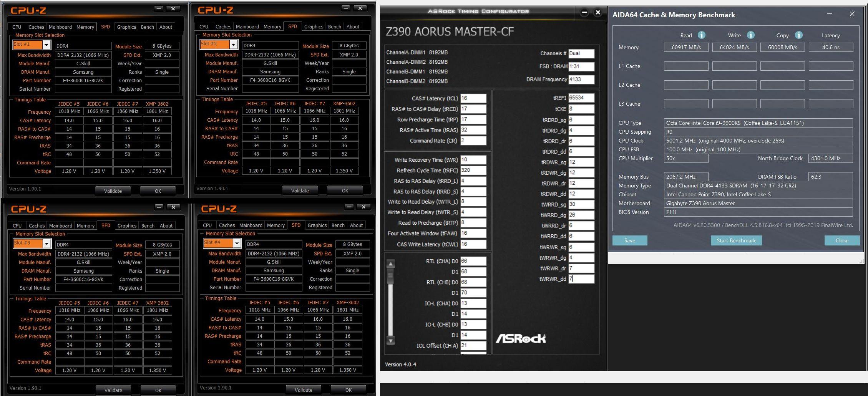Click the info icon next to Copy

pos(799,35)
